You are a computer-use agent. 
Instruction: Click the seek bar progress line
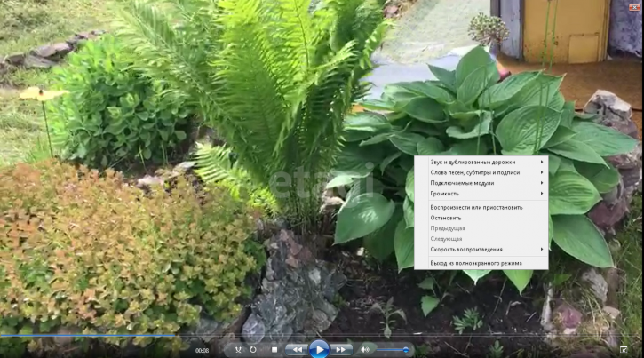(x=322, y=336)
